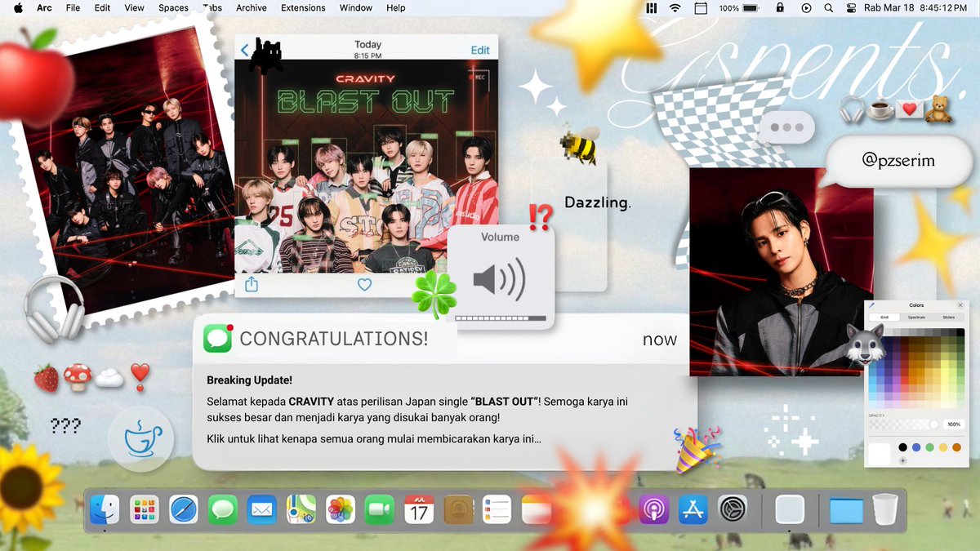Tap the share icon under photo
Image resolution: width=980 pixels, height=551 pixels.
(x=252, y=284)
